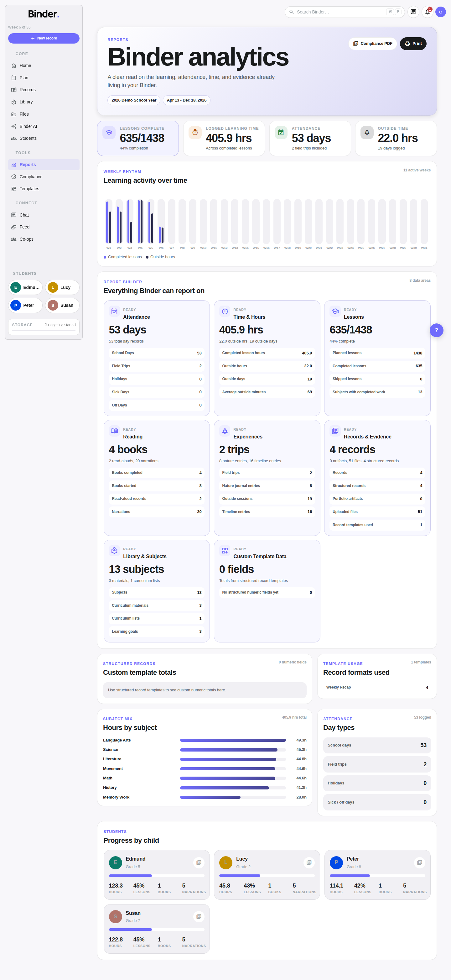Click the Time & Hours card icon
Image resolution: width=451 pixels, height=980 pixels.
coord(225,311)
